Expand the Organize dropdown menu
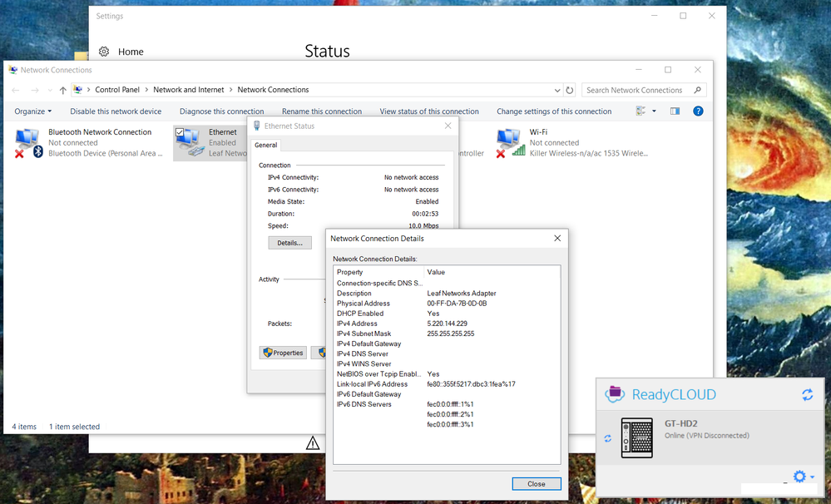The height and width of the screenshot is (504, 831). click(33, 111)
